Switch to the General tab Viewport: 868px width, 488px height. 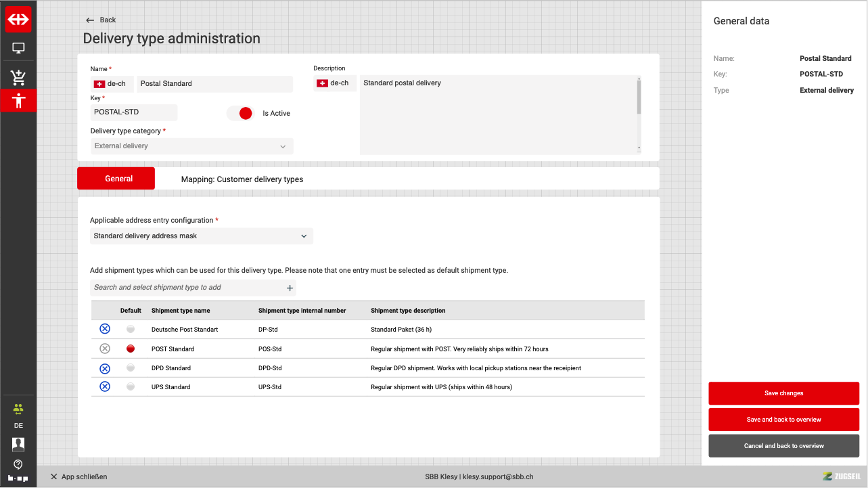[116, 179]
